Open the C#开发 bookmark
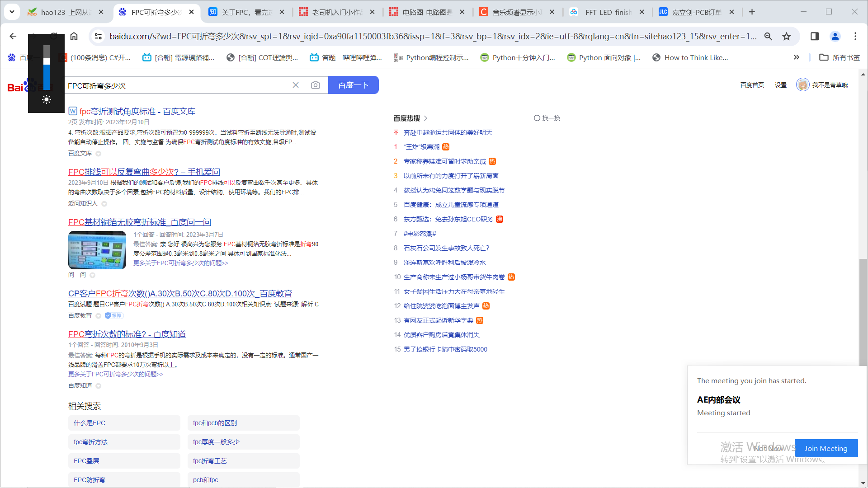The image size is (868, 488). click(96, 57)
